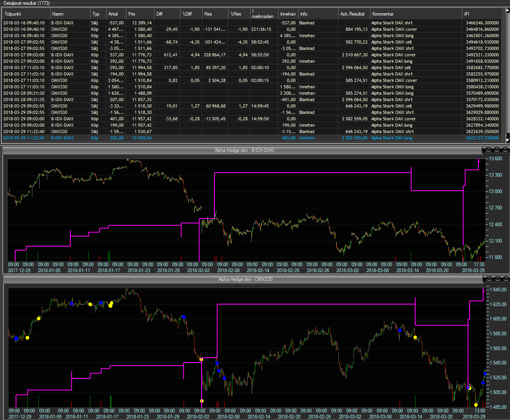Click the table scrollbar up arrow
This screenshot has height=420, width=510.
tap(508, 11)
